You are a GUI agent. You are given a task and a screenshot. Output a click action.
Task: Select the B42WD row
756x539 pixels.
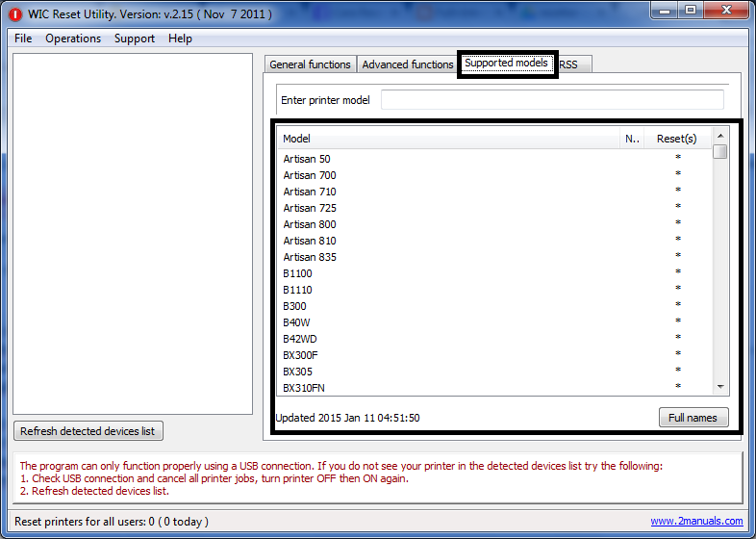point(494,339)
